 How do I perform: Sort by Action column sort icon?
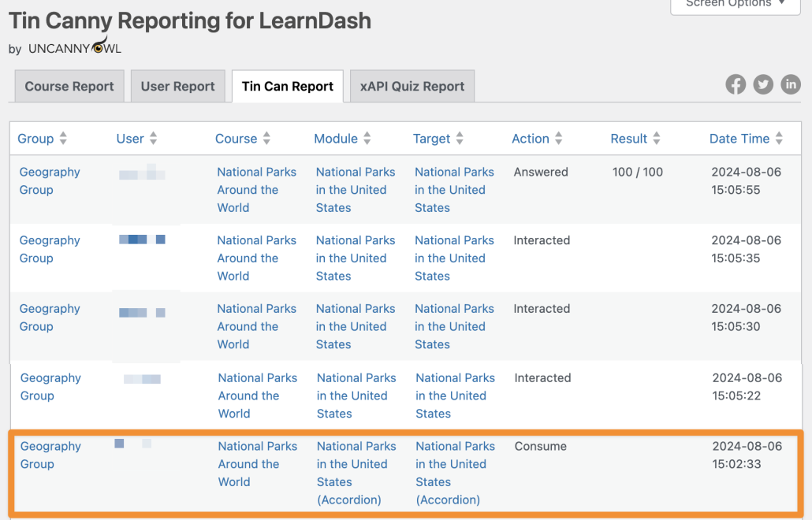pyautogui.click(x=558, y=139)
